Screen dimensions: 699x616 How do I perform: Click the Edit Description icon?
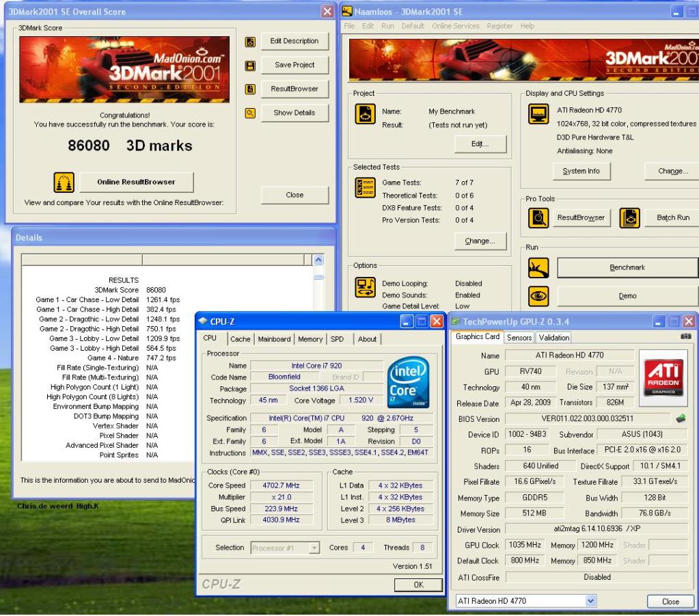250,42
